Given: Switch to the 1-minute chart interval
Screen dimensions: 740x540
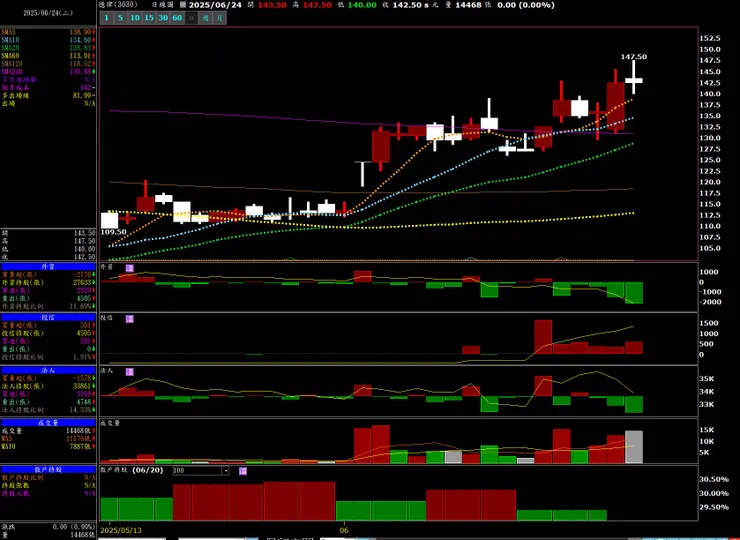Looking at the screenshot, I should coord(107,18).
